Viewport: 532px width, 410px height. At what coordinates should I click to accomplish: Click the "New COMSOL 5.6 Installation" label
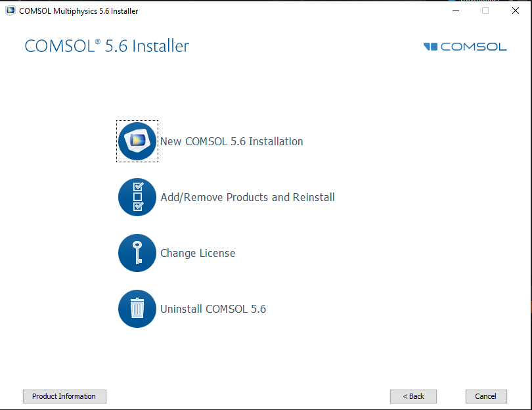[232, 141]
